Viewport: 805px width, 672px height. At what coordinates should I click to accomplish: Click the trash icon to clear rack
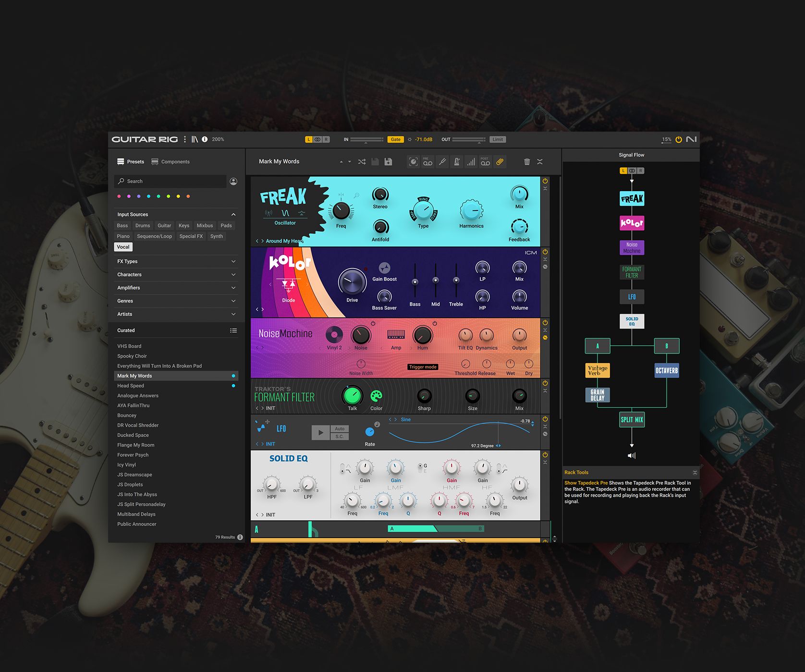[527, 162]
